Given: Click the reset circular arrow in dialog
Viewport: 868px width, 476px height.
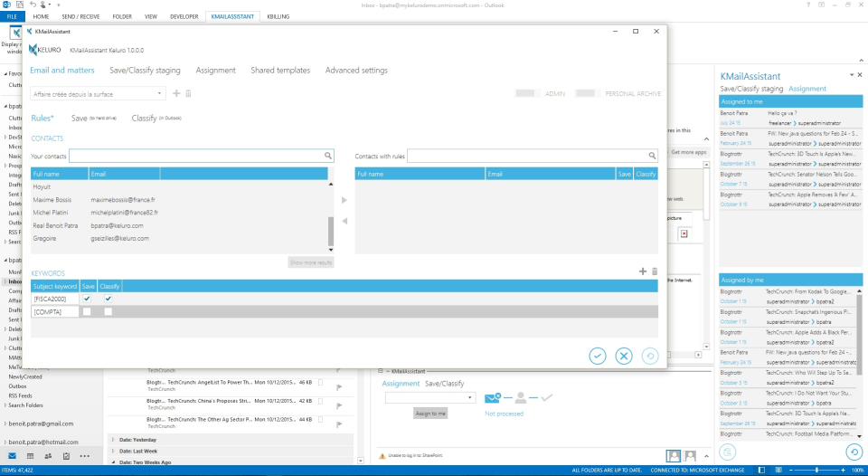Looking at the screenshot, I should click(x=650, y=356).
